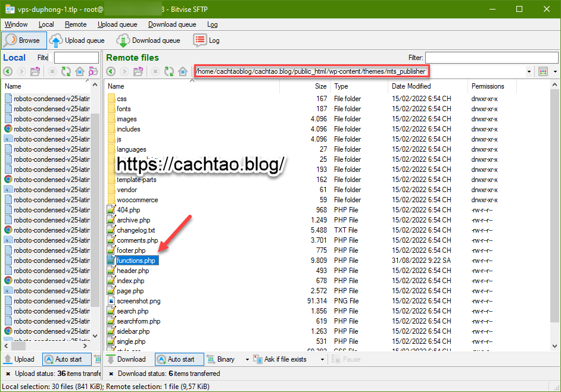
Task: Go to remote home directory
Action: click(183, 71)
